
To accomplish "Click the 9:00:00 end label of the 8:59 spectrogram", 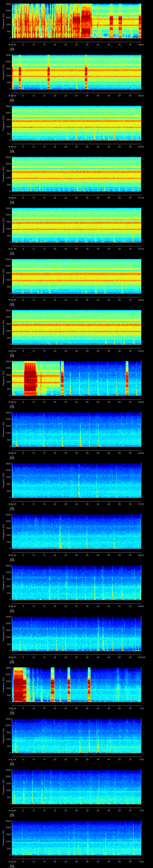I will click(141, 657).
